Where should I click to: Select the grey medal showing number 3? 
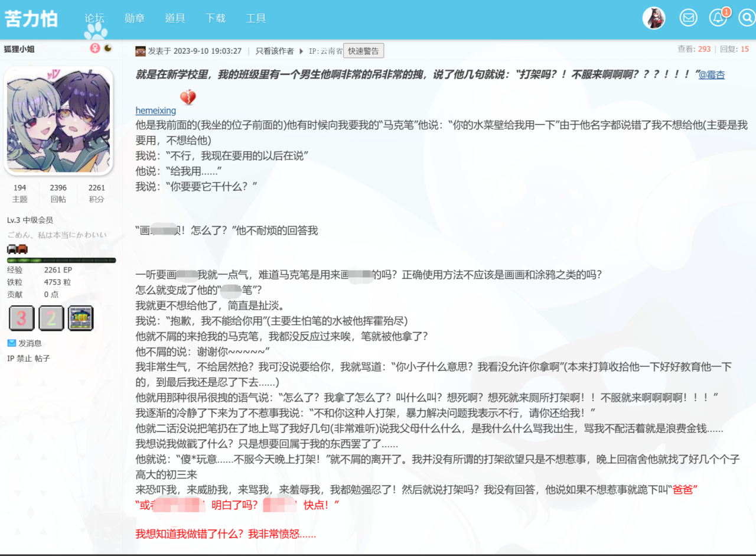point(22,318)
